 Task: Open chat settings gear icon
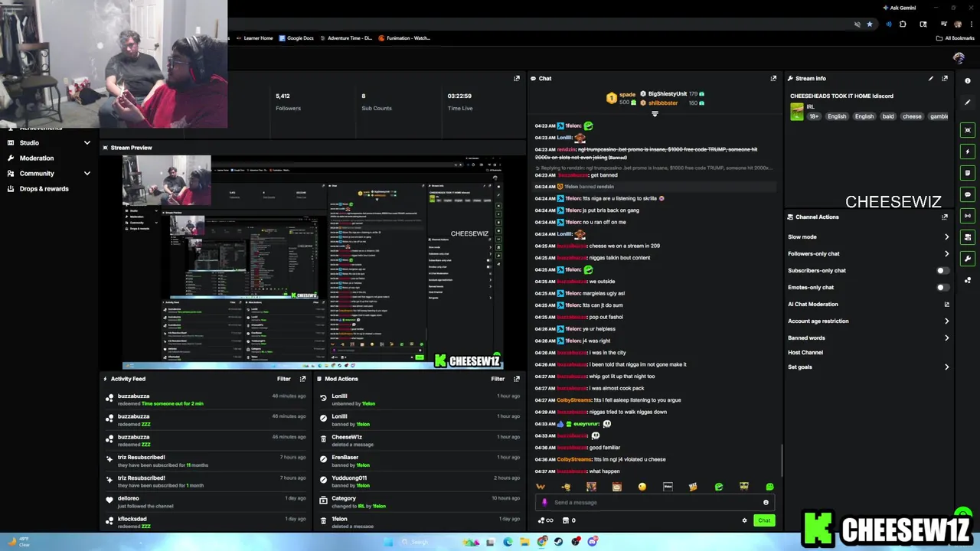click(744, 520)
